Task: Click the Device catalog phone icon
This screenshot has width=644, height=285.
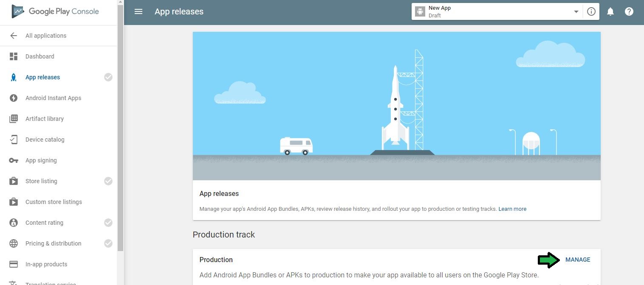Action: pos(14,140)
